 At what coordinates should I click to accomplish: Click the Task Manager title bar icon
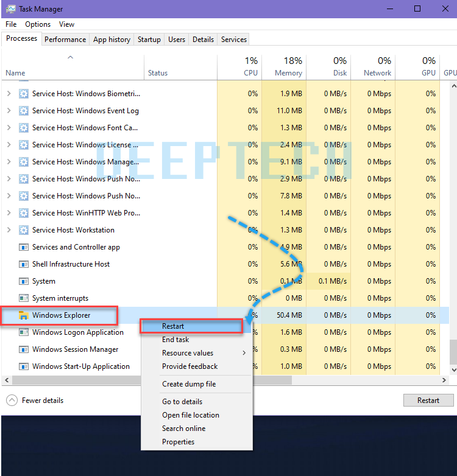pyautogui.click(x=10, y=9)
